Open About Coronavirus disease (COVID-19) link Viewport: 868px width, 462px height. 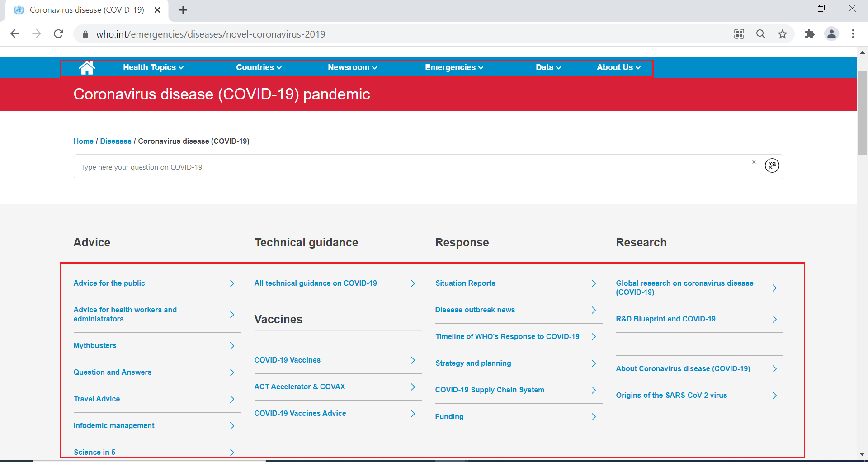click(x=683, y=368)
